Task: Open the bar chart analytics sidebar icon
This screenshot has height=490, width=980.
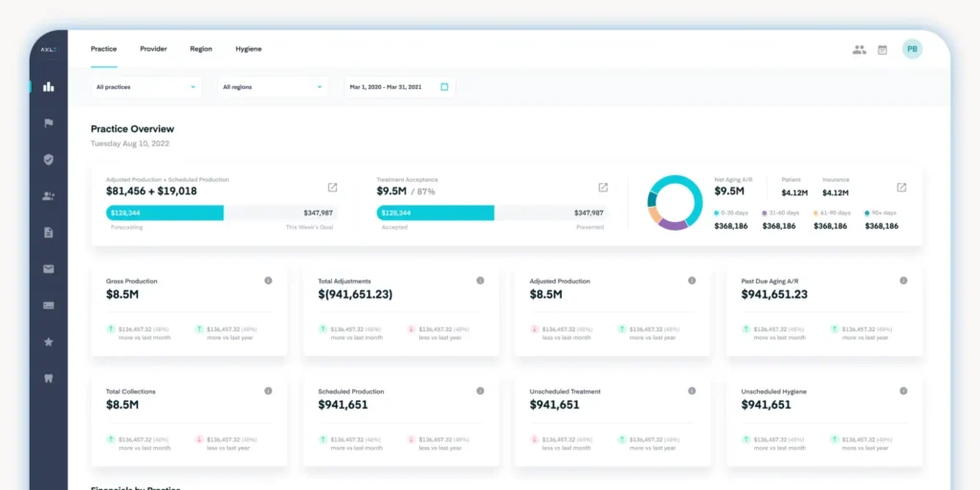Action: coord(49,86)
